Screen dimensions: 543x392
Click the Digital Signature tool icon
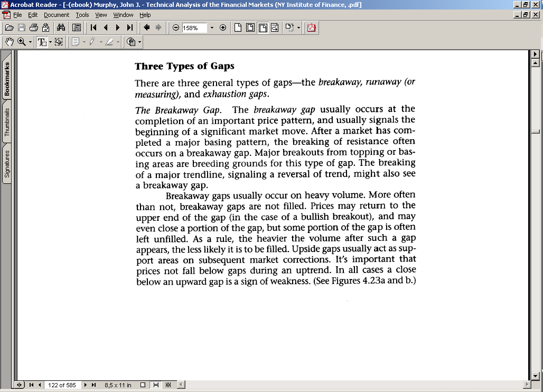click(x=131, y=42)
